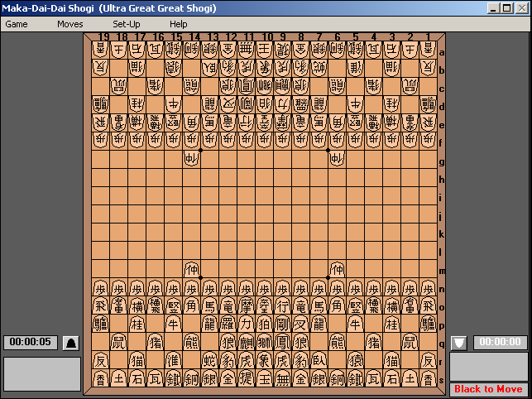532x399 pixels.
Task: Select Black's rook 飛 on square 19o
Action: (x=101, y=306)
